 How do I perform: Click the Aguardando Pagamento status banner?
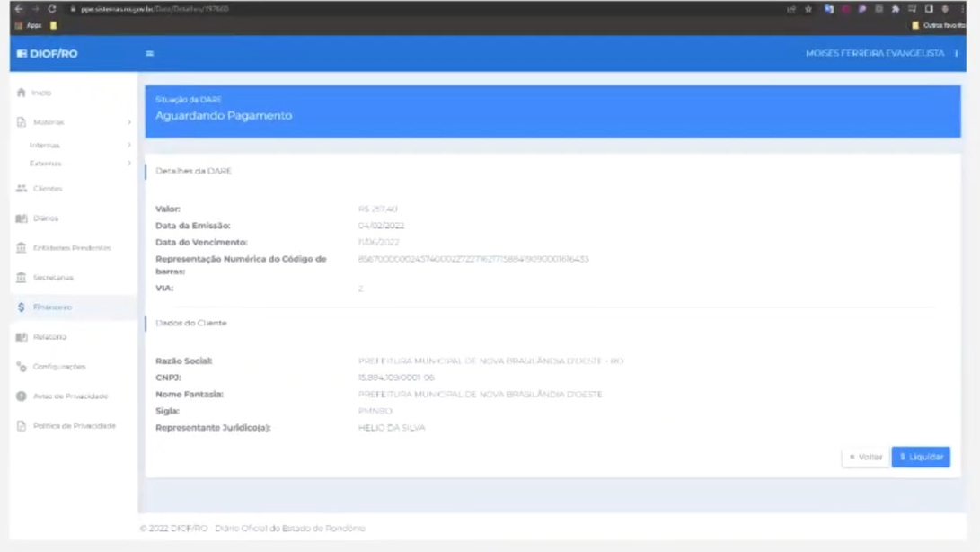(552, 111)
